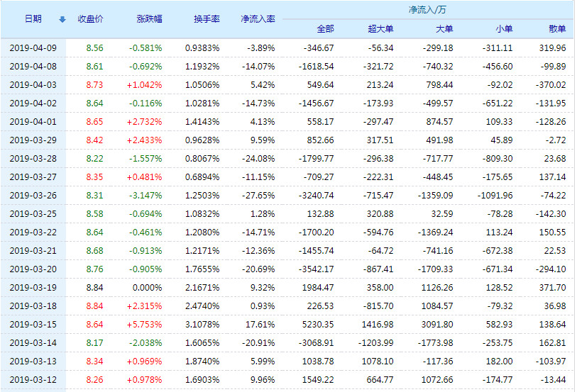577x392 pixels.
Task: Click closing price 8.73 in red
Action: tap(94, 85)
